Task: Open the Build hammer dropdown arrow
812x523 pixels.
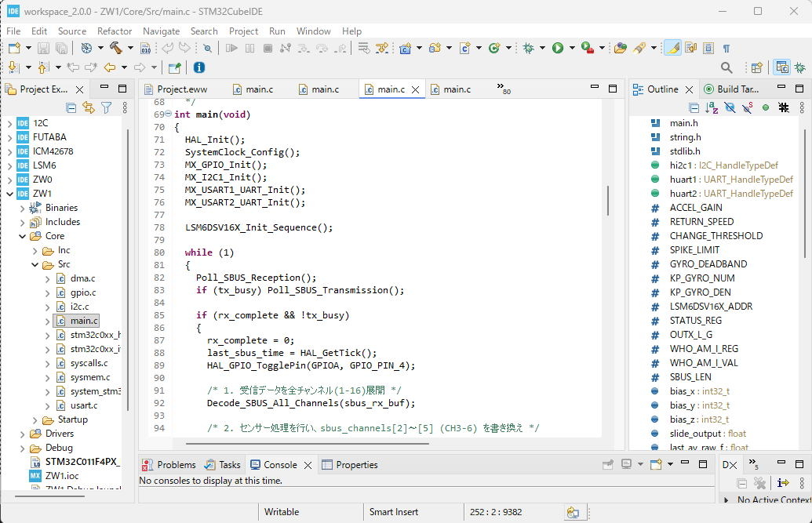Action: [130, 48]
